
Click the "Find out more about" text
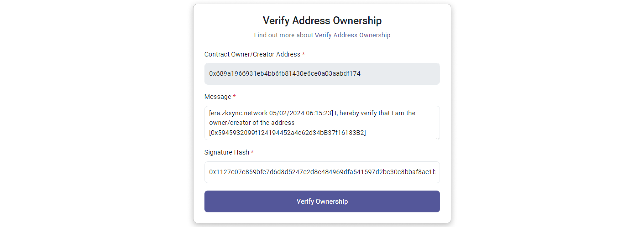click(283, 35)
